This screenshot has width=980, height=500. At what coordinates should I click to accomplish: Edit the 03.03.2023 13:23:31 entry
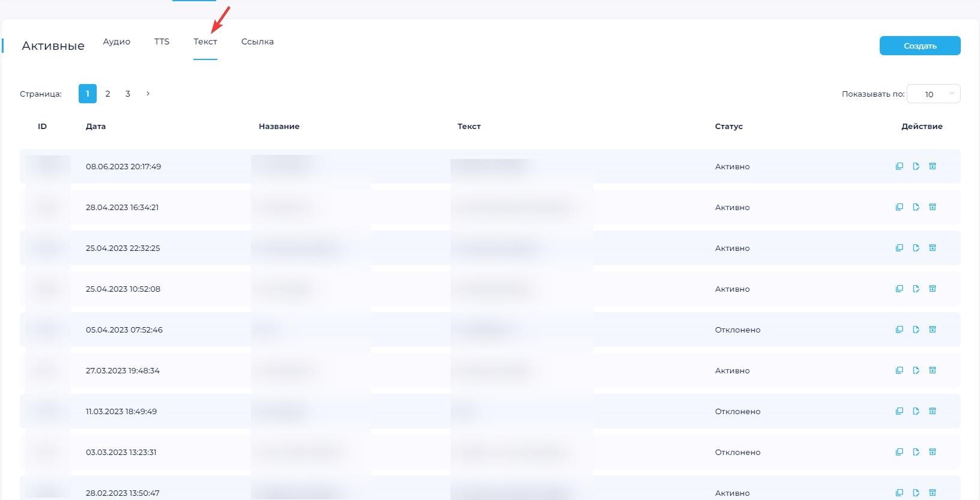point(916,452)
